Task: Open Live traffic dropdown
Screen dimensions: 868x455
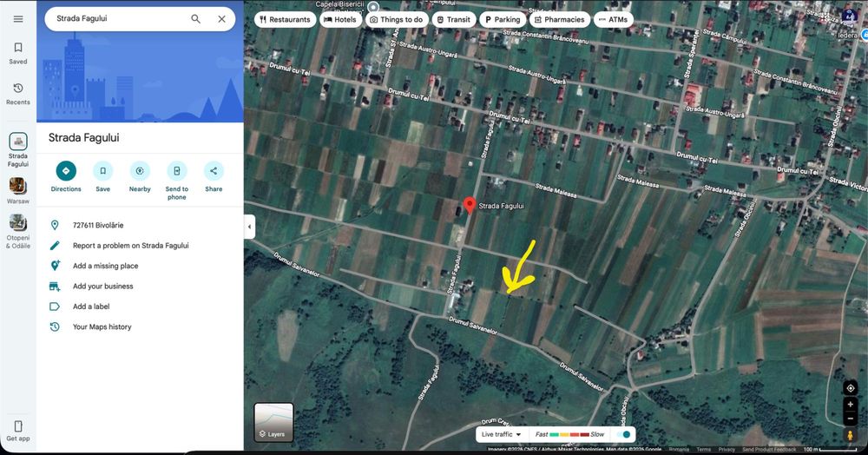Action: [502, 434]
